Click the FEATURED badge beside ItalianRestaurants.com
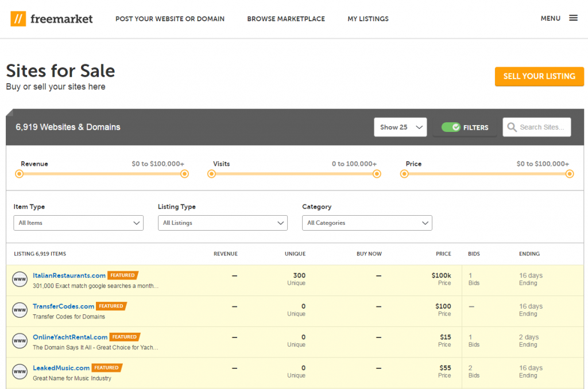This screenshot has width=588, height=389. tap(123, 275)
